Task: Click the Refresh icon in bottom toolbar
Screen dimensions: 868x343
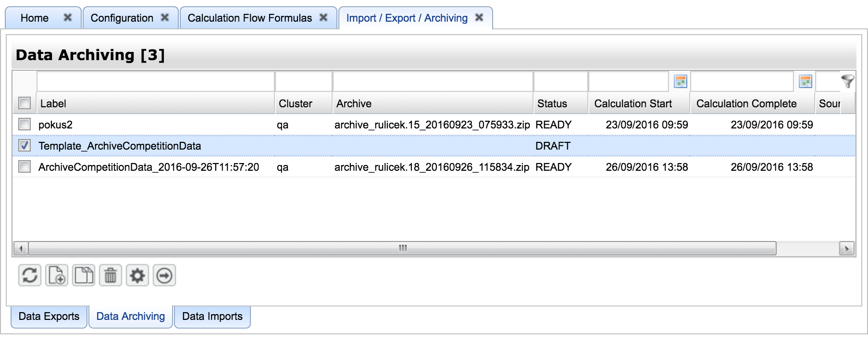Action: click(30, 276)
